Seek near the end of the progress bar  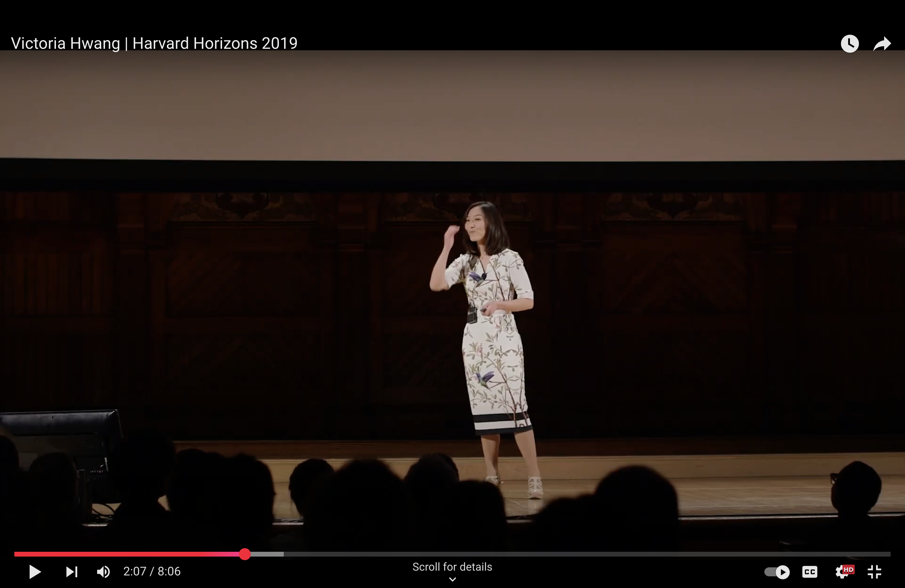click(874, 554)
